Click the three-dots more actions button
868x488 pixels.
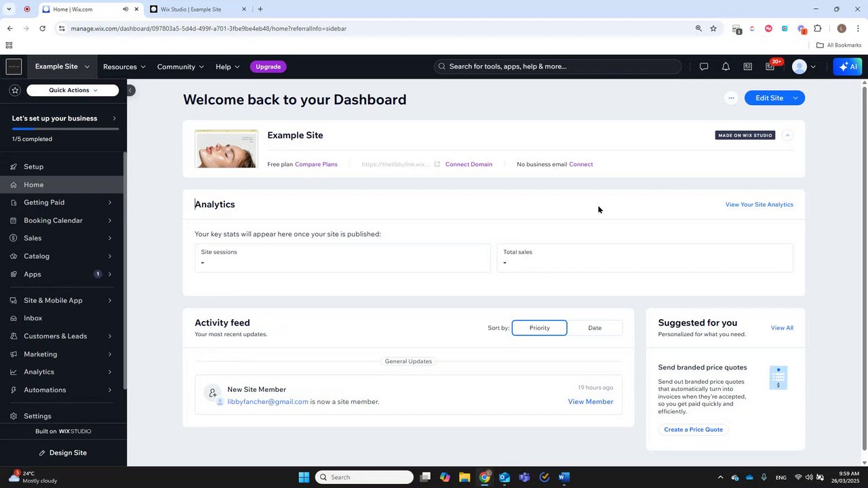(731, 98)
